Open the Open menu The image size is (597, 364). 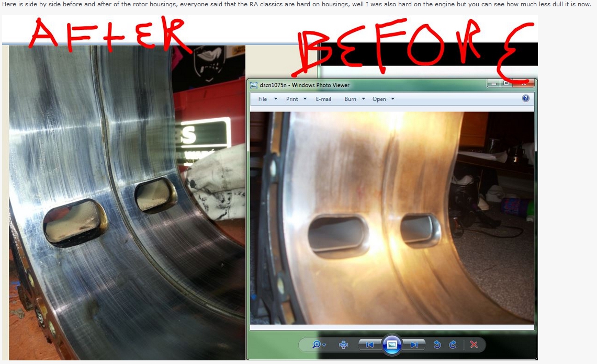[x=384, y=99]
